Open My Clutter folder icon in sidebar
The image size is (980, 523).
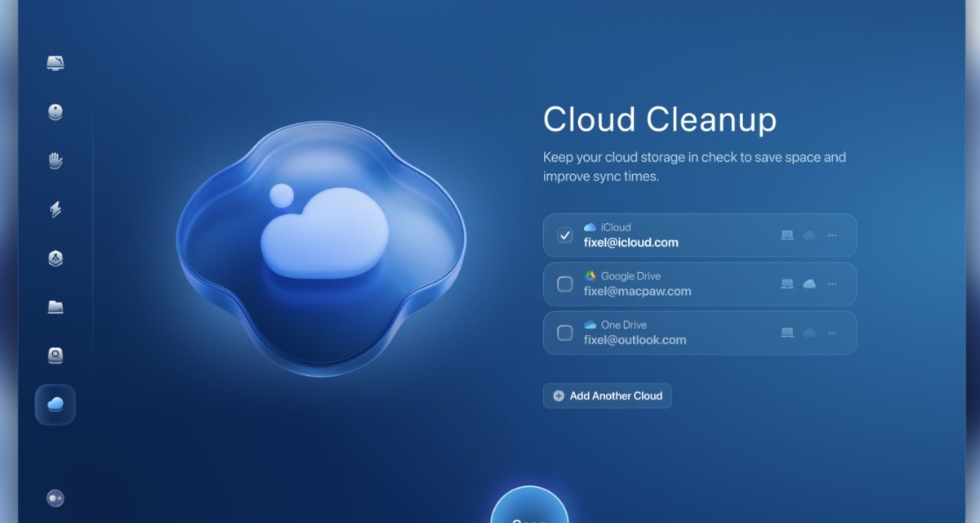tap(56, 307)
